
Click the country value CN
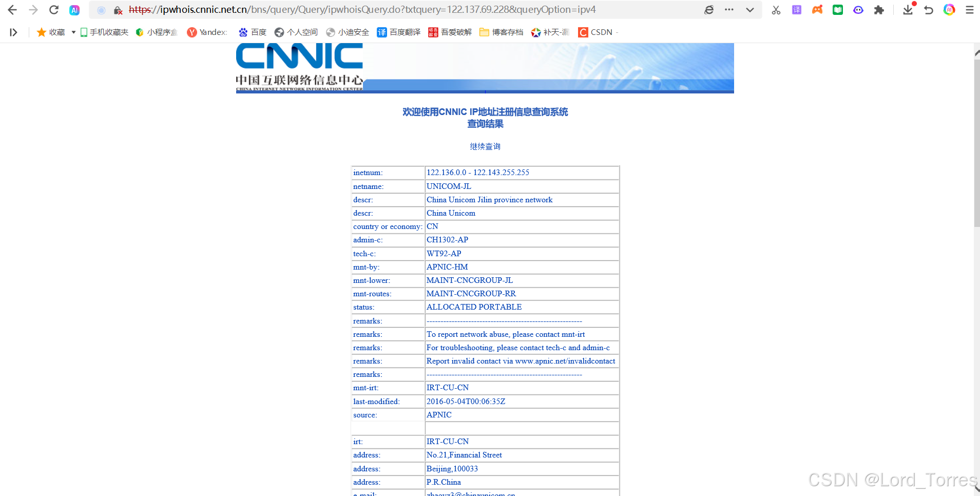[x=432, y=226]
